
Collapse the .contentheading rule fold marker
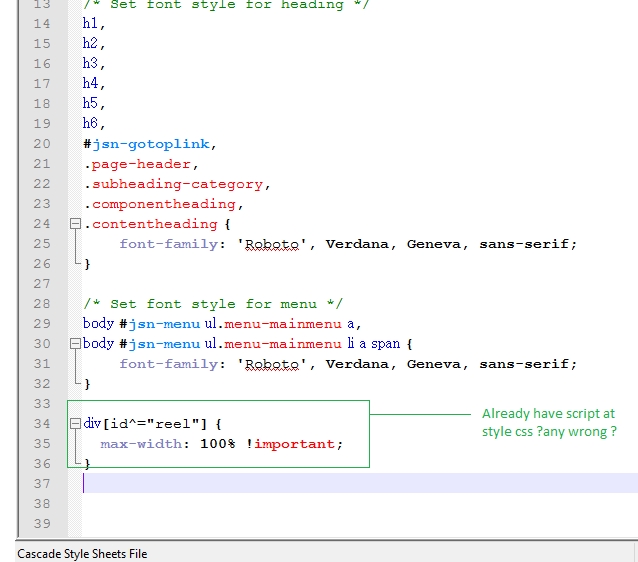(75, 224)
